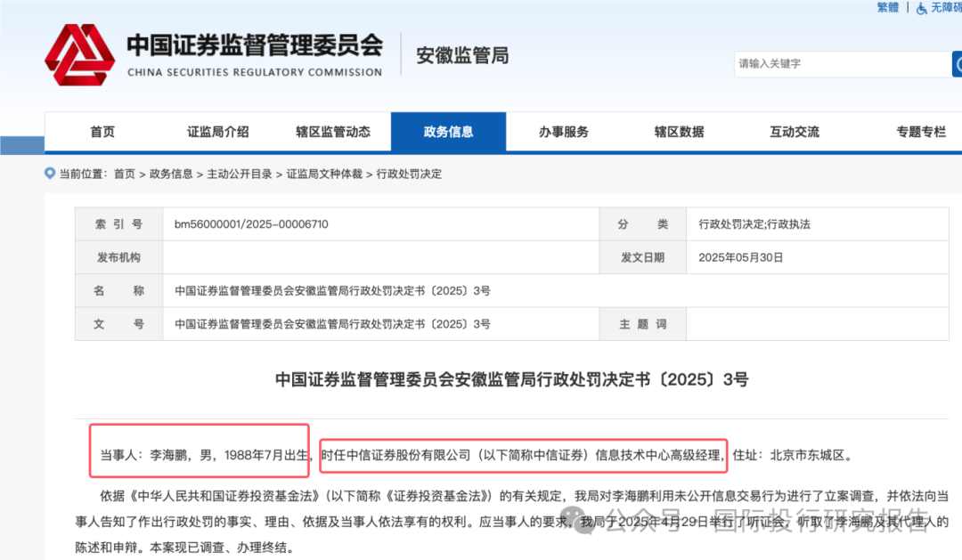Image resolution: width=962 pixels, height=560 pixels.
Task: Click the 安徽监管局 bureau name
Action: click(x=462, y=55)
